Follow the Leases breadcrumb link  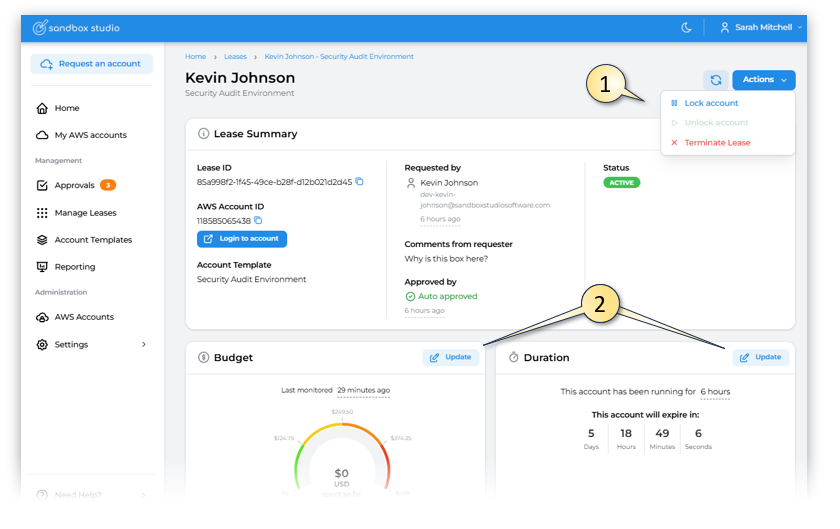coord(235,56)
